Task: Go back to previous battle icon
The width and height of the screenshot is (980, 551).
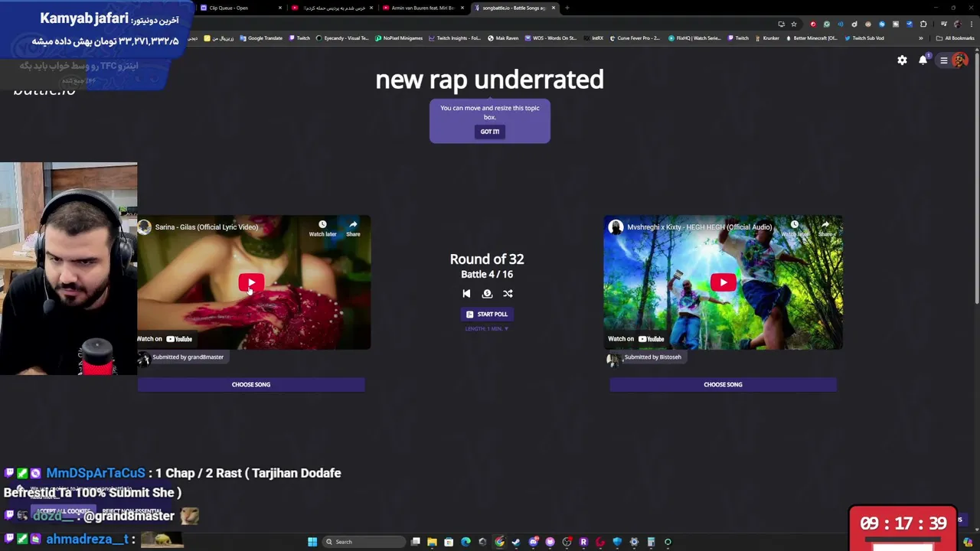Action: coord(466,293)
